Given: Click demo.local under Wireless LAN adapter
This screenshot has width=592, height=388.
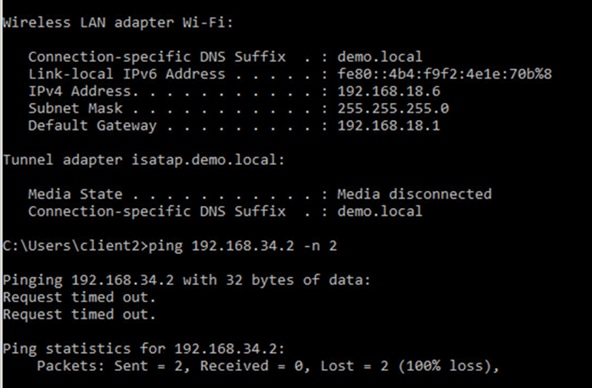Looking at the screenshot, I should click(379, 57).
